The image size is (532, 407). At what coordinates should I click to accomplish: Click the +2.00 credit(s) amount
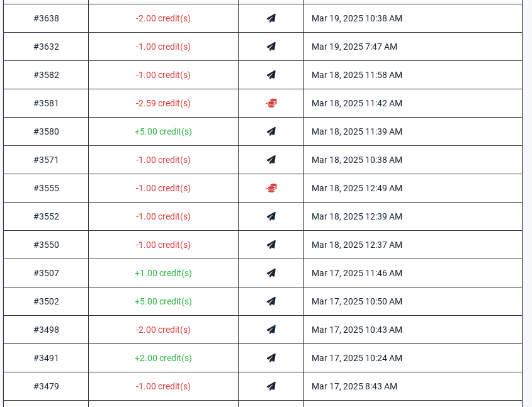point(163,358)
